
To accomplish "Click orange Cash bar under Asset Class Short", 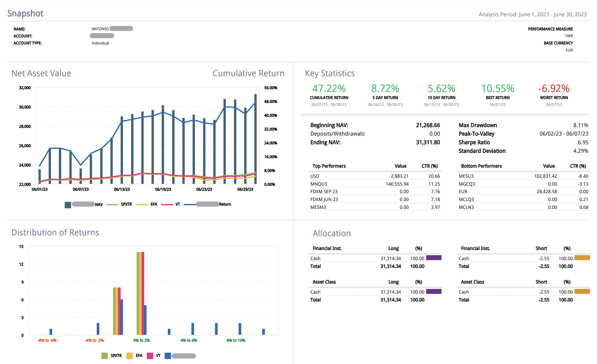I will click(582, 291).
